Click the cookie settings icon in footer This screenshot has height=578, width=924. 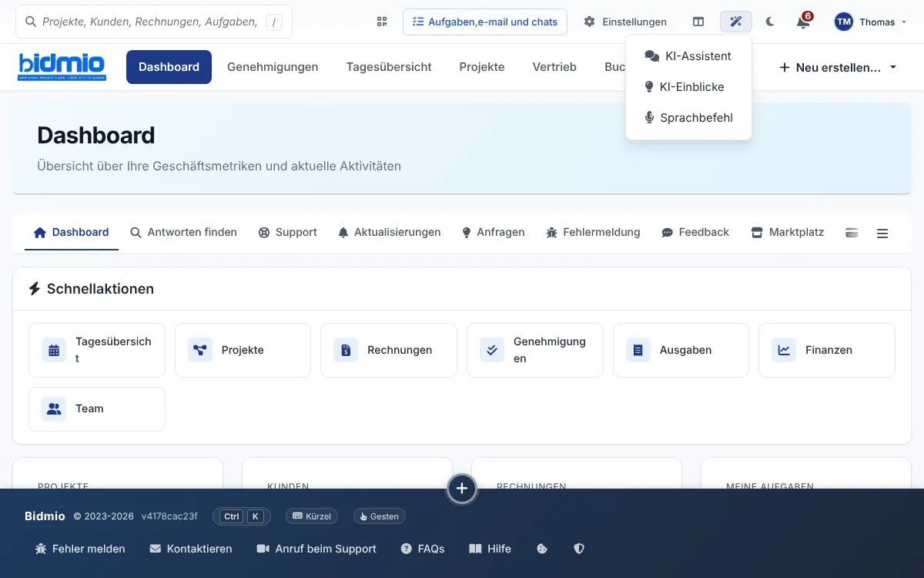coord(542,549)
